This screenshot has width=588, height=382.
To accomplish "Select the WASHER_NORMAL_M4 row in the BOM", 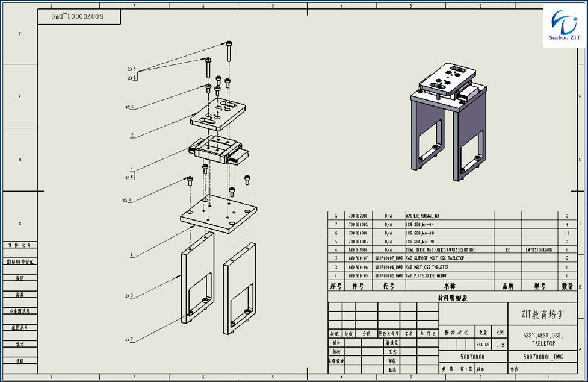I will click(421, 215).
